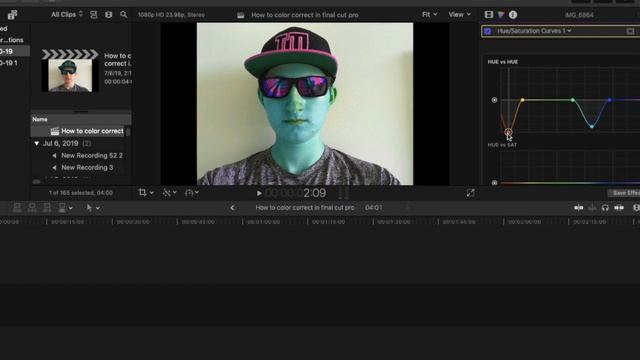640x360 pixels.
Task: Open the libraries sidebar icon
Action: pos(12,15)
